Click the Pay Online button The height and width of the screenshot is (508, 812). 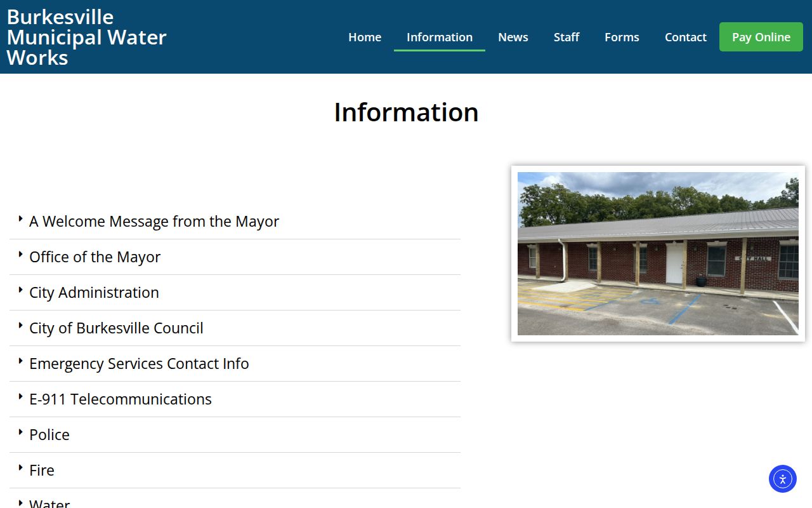coord(761,37)
